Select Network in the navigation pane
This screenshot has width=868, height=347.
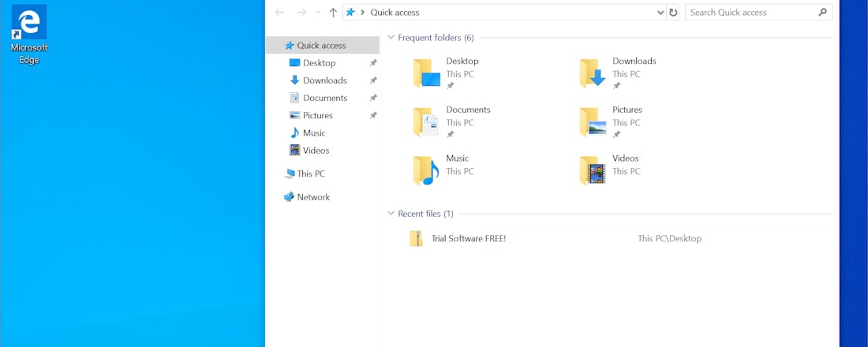pos(312,197)
